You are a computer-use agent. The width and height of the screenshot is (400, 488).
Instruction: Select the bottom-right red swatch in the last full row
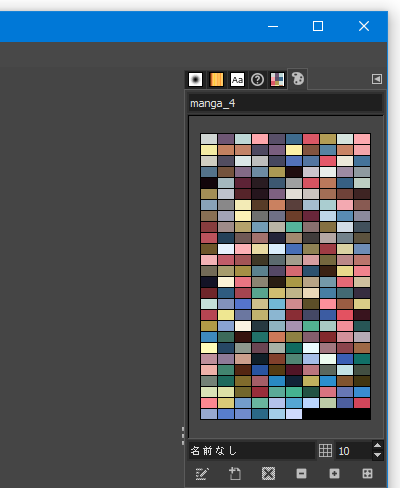[362, 403]
